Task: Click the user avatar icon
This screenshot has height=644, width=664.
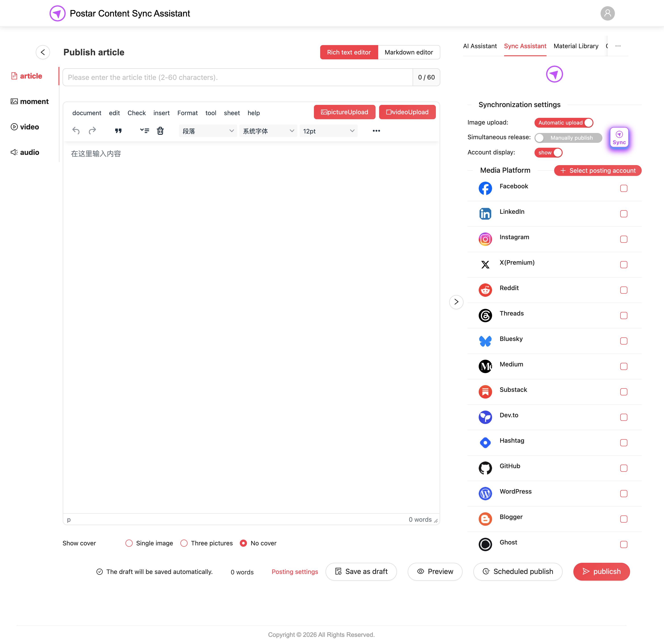Action: 608,14
